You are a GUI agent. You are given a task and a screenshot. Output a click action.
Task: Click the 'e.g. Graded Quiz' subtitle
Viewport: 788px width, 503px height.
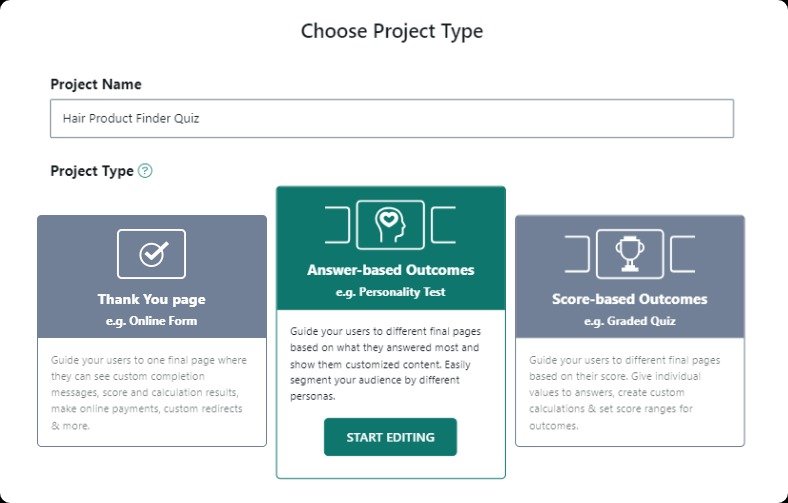630,321
